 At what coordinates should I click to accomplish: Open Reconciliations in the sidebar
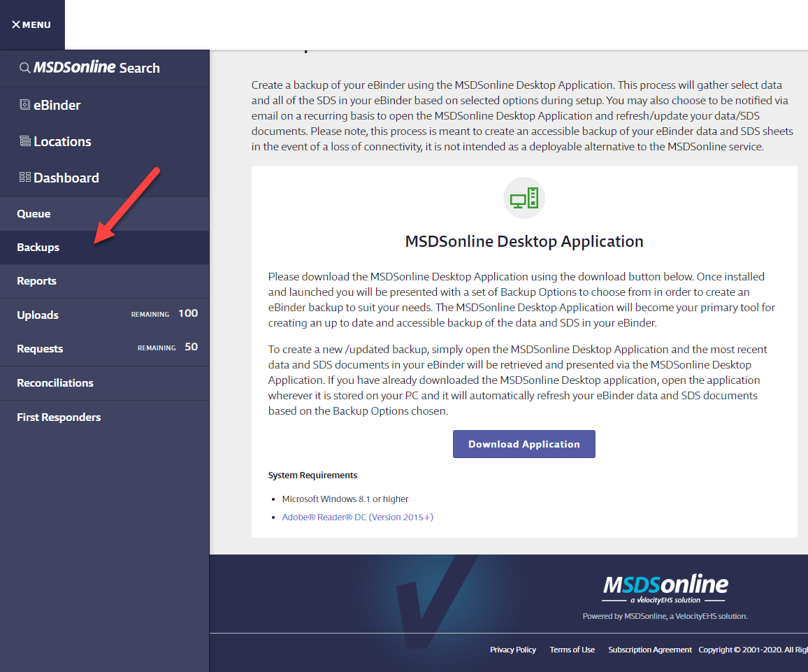(x=105, y=383)
